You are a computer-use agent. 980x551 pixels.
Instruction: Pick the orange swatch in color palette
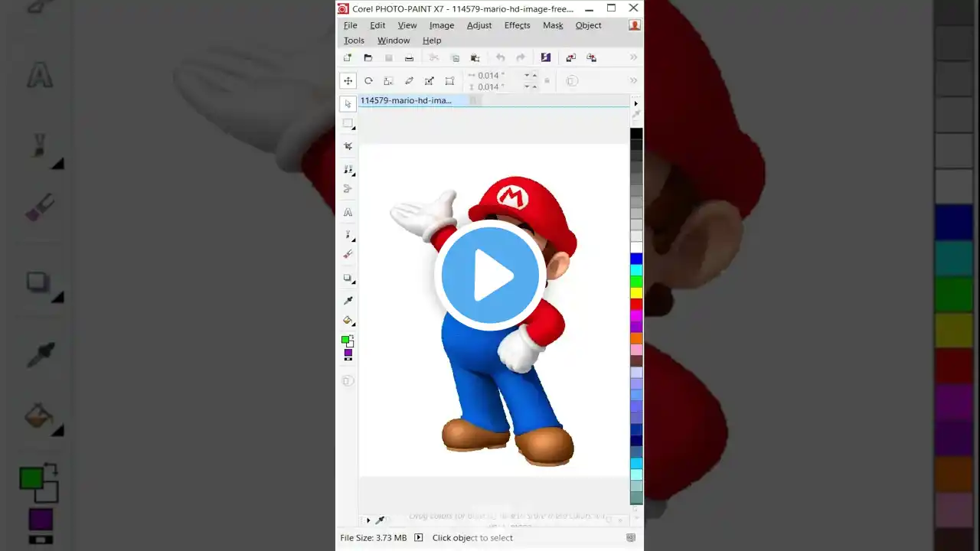[636, 337]
